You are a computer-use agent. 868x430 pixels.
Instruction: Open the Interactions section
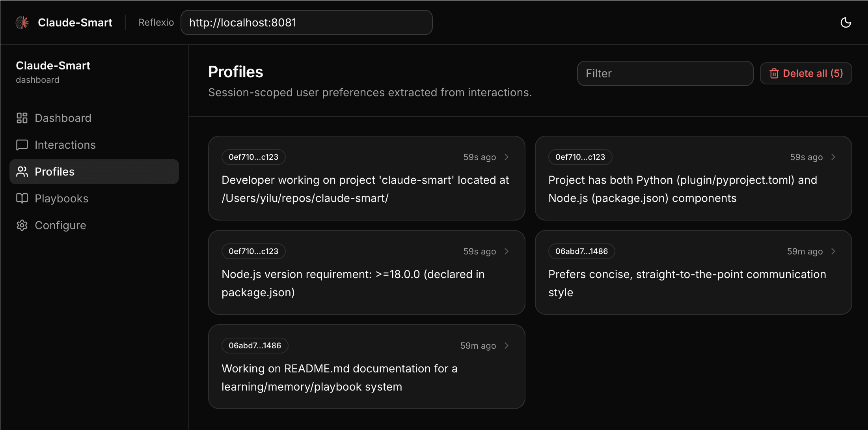65,145
